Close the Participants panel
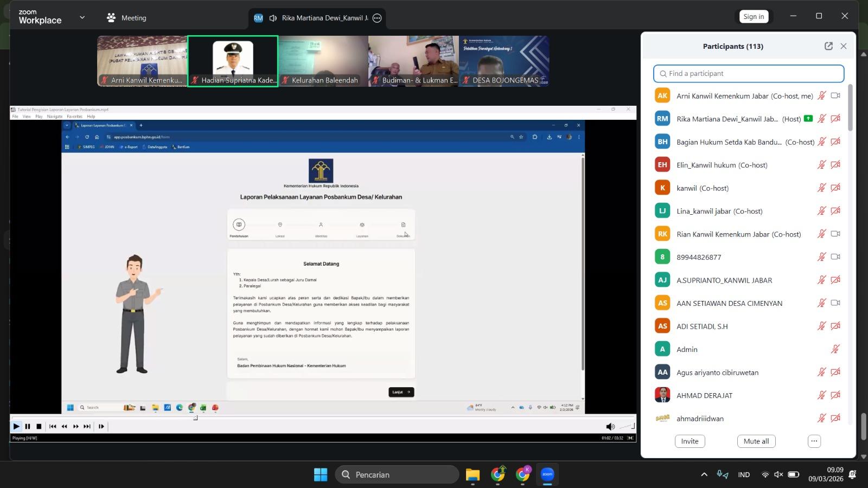 pyautogui.click(x=844, y=46)
